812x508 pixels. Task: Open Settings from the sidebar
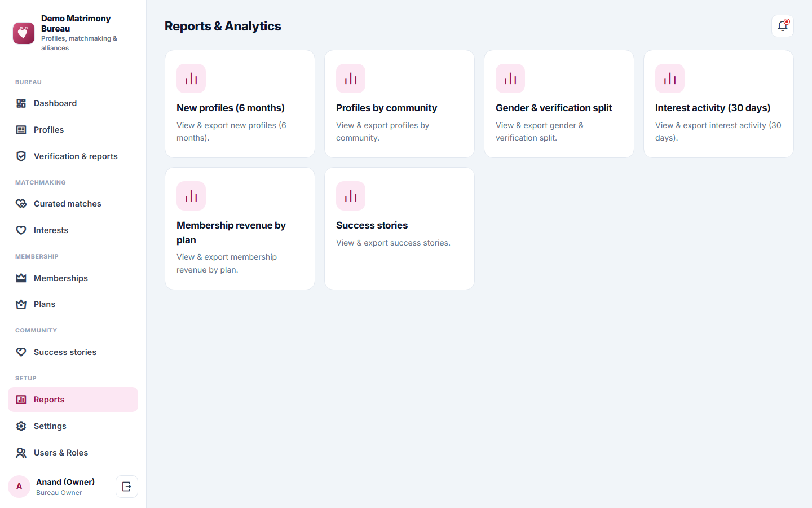[x=73, y=426]
